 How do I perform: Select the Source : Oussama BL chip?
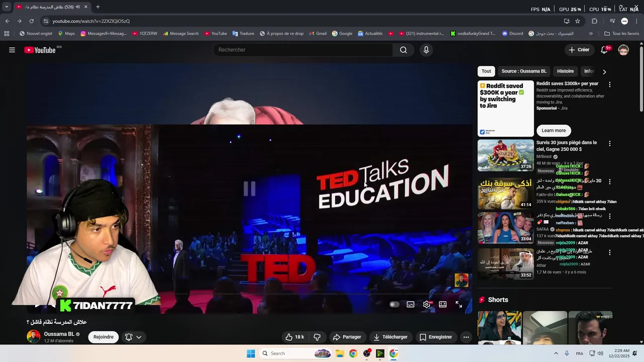[524, 71]
